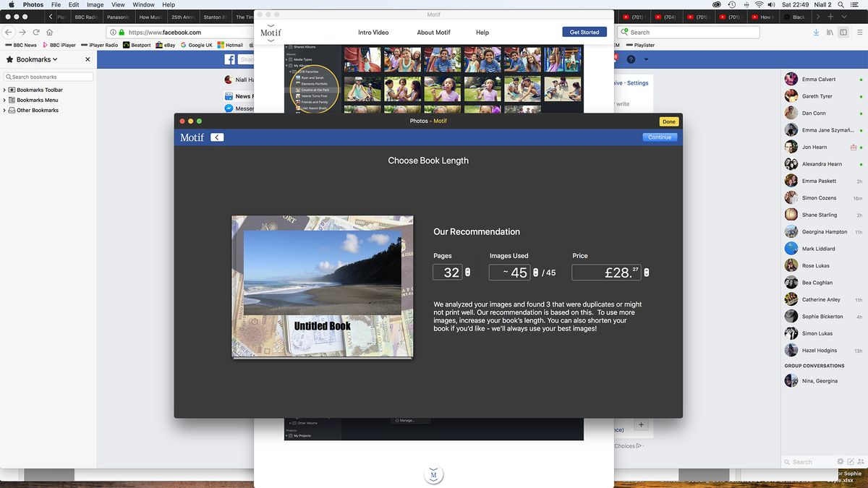Open the Motif logo chevron dropdown
The width and height of the screenshot is (868, 488).
pos(271,40)
